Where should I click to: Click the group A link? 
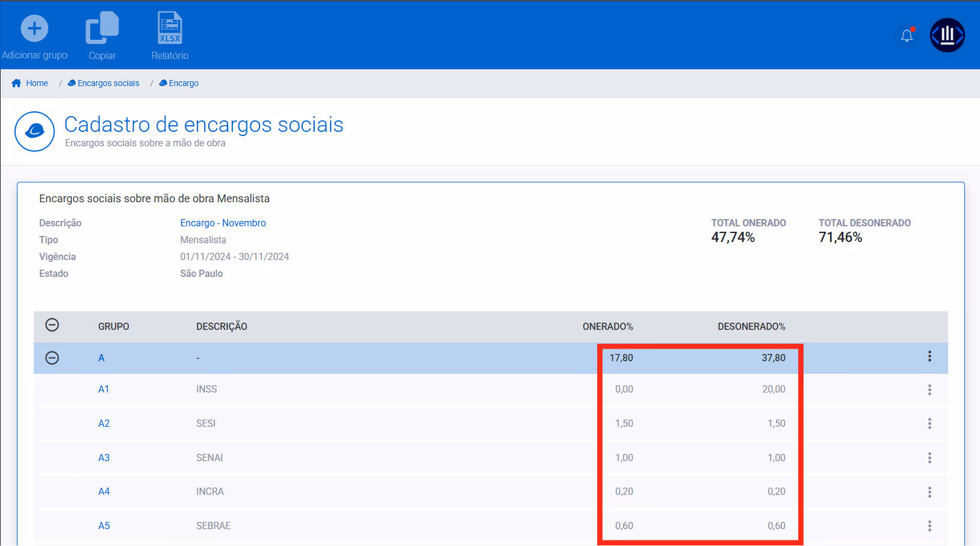tap(101, 358)
